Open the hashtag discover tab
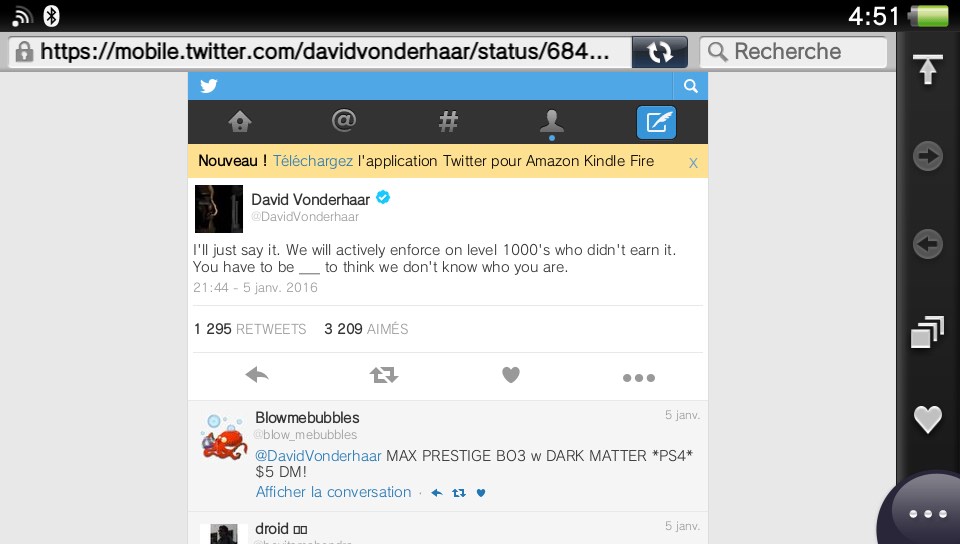 (448, 121)
